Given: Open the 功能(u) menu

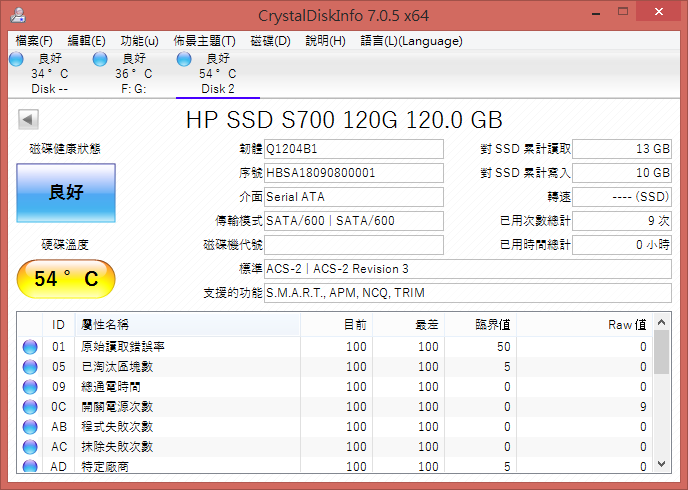Looking at the screenshot, I should 139,41.
